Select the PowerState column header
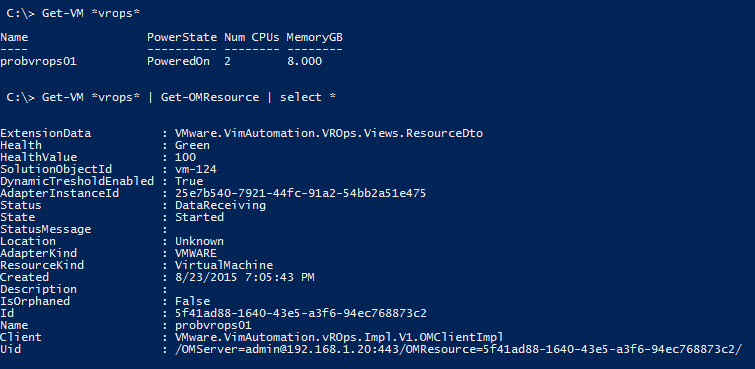The image size is (755, 369). [182, 37]
